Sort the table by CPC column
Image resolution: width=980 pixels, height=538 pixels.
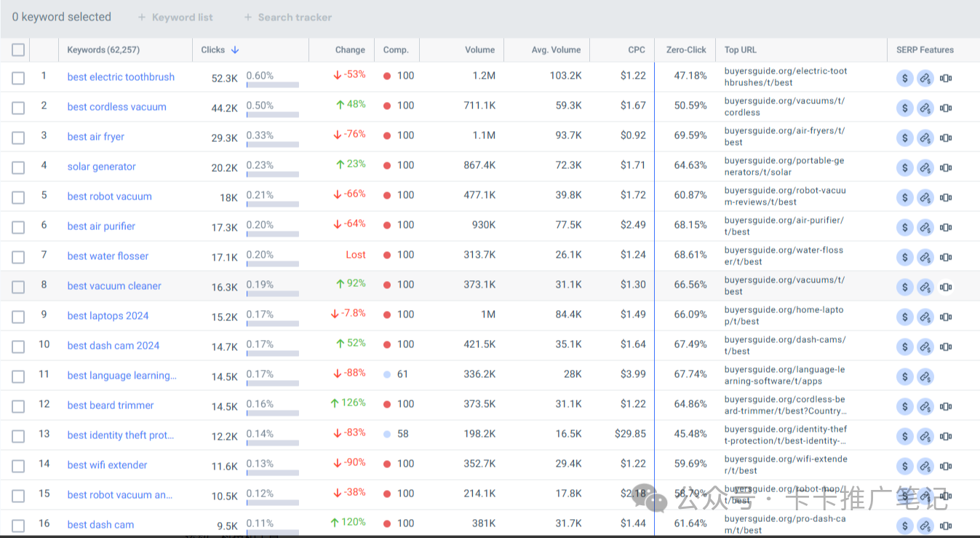click(x=636, y=50)
